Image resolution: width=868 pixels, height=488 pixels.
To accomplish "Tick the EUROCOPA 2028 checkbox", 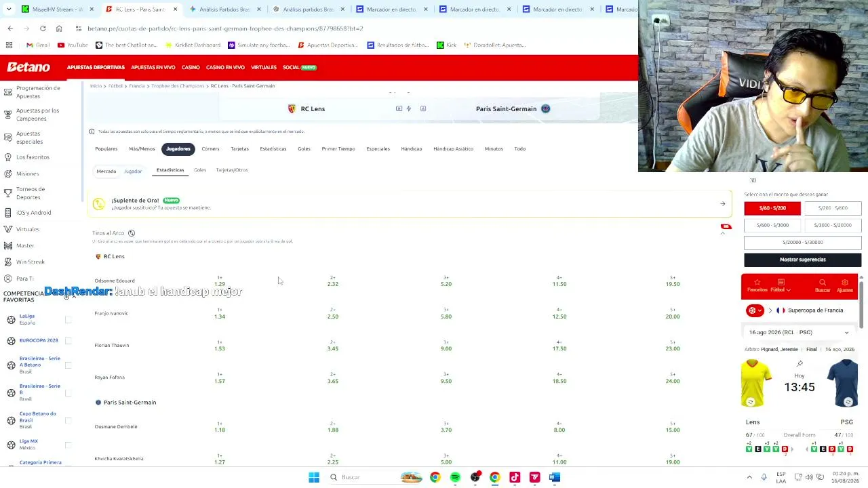I will (x=68, y=340).
